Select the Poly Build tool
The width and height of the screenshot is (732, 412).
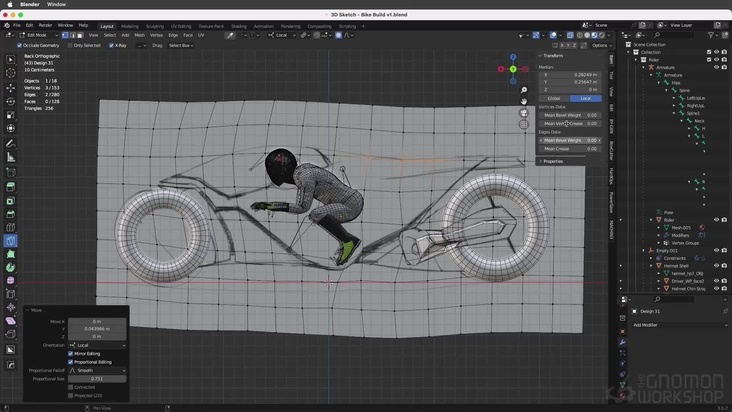pyautogui.click(x=10, y=254)
